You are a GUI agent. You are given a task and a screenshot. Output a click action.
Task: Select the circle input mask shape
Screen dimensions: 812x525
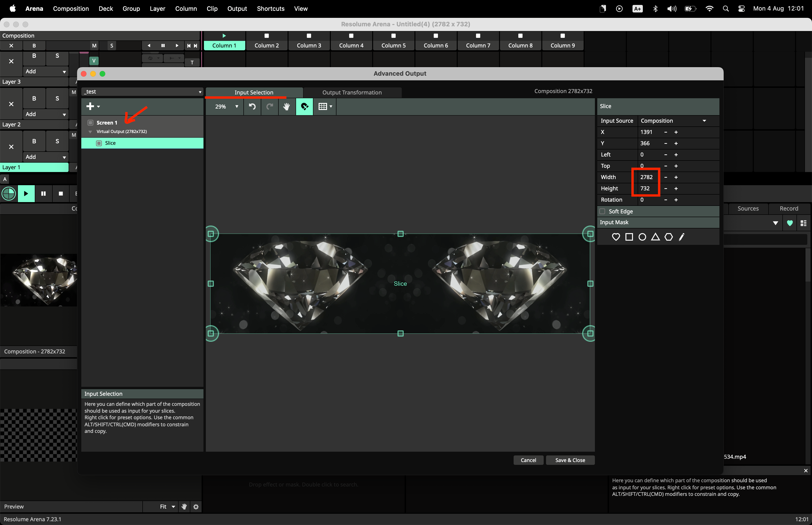pyautogui.click(x=642, y=237)
